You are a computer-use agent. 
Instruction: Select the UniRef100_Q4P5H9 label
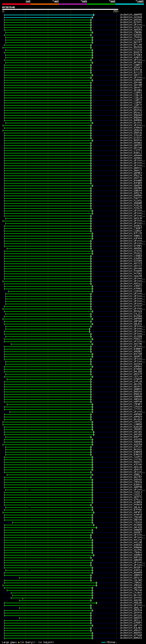pyautogui.click(x=131, y=319)
